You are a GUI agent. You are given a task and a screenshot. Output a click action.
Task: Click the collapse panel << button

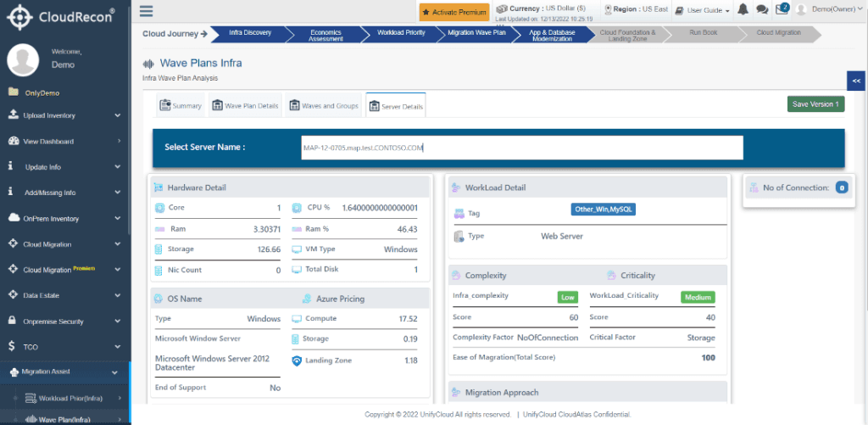point(857,81)
